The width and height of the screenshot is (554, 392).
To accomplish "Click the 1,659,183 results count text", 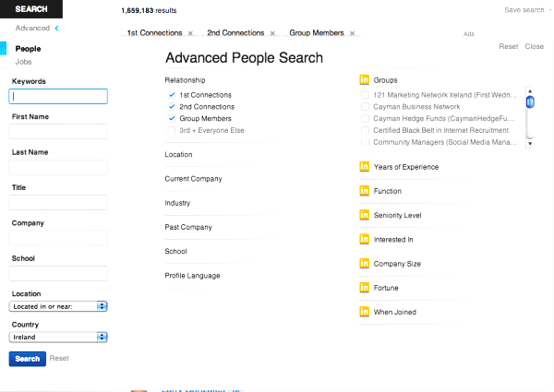I will [149, 10].
